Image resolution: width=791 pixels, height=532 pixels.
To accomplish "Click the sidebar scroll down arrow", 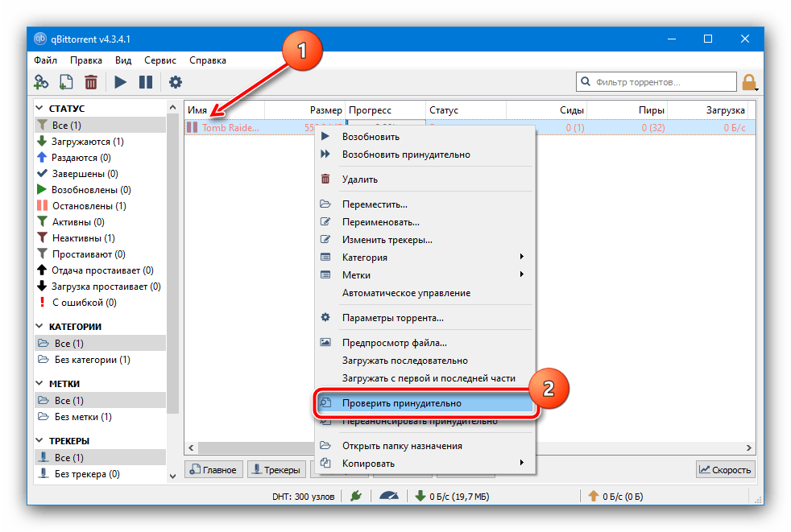I will (172, 476).
